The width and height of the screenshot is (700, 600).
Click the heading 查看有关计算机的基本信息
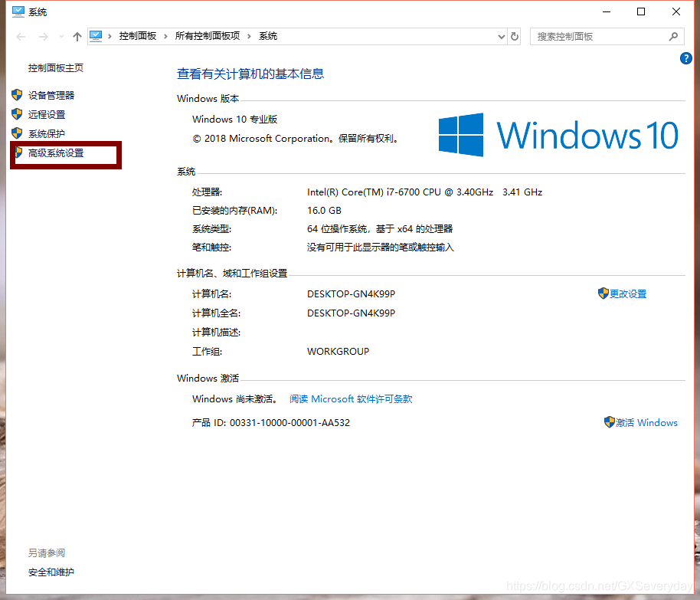point(250,74)
